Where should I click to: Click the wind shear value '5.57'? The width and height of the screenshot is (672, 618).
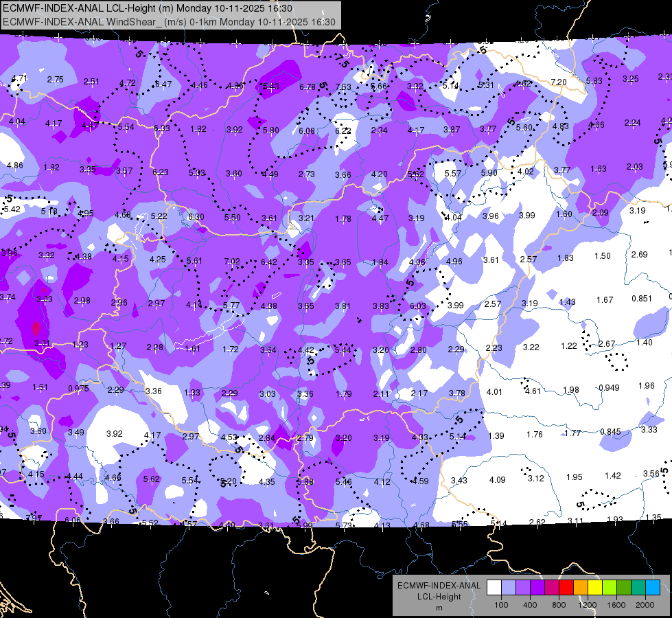click(453, 173)
